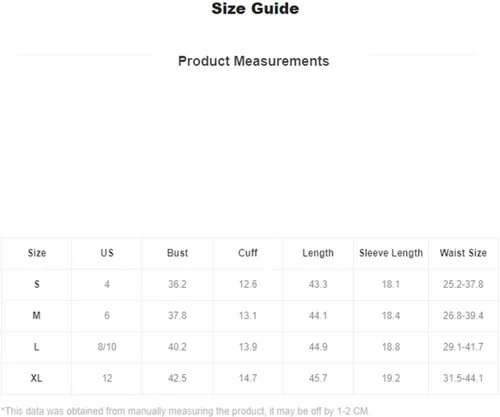Click the 44.1 length value
This screenshot has height=417, width=500.
(x=318, y=315)
